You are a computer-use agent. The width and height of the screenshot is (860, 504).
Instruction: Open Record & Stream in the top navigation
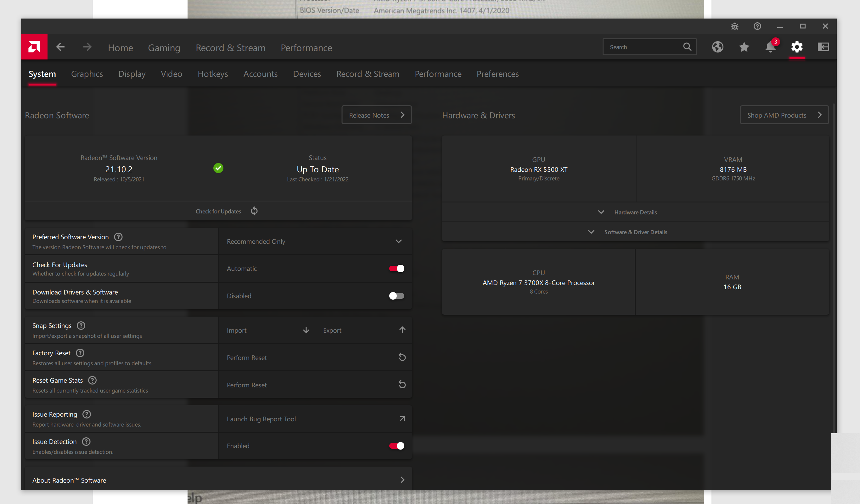230,47
